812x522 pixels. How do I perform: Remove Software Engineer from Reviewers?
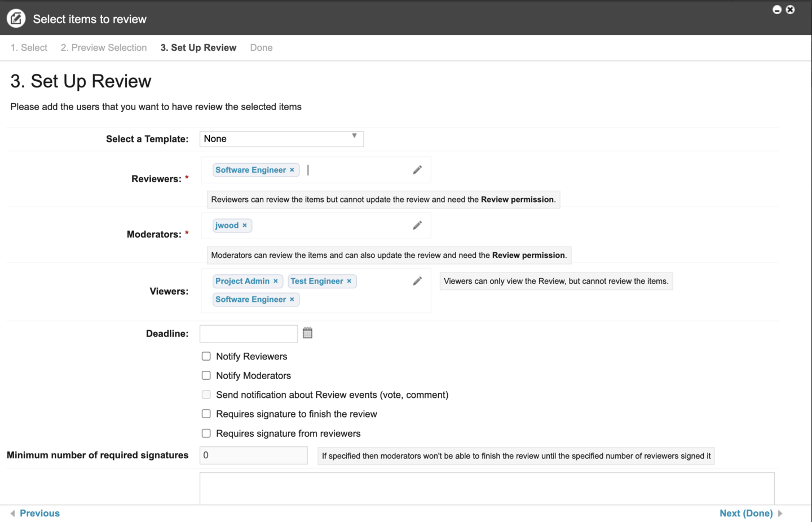click(x=292, y=170)
